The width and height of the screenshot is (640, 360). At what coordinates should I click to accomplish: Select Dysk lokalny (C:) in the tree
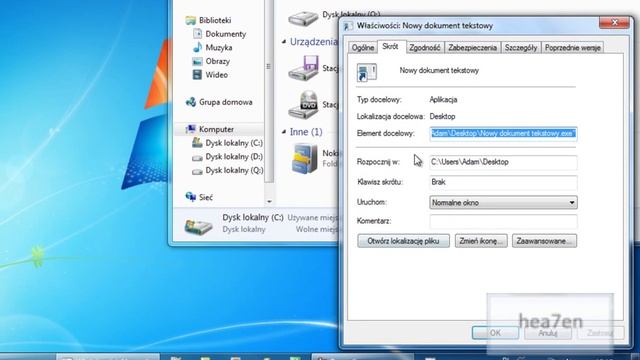pos(234,143)
